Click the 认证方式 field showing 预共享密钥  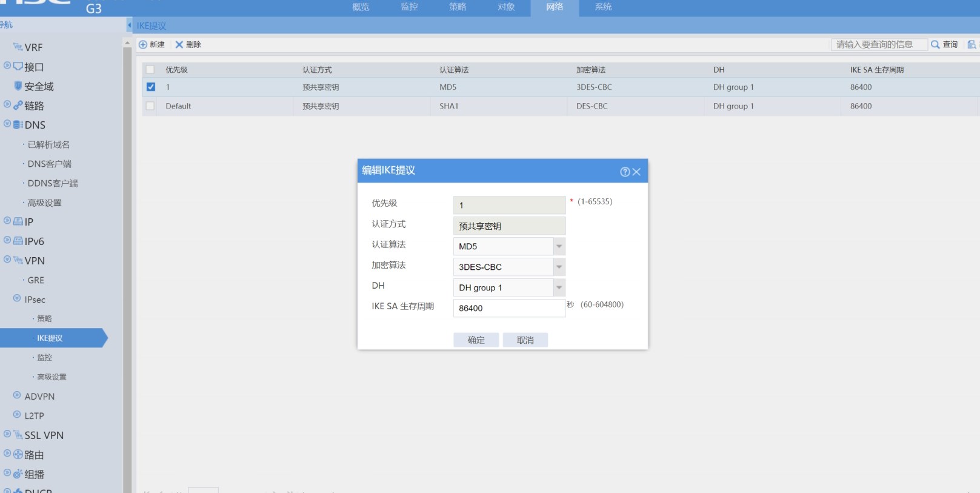(509, 226)
